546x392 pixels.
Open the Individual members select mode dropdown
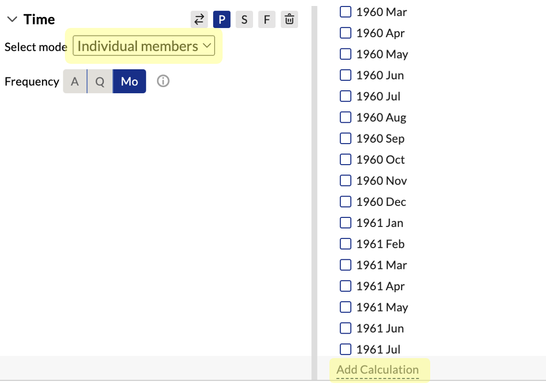coord(144,45)
